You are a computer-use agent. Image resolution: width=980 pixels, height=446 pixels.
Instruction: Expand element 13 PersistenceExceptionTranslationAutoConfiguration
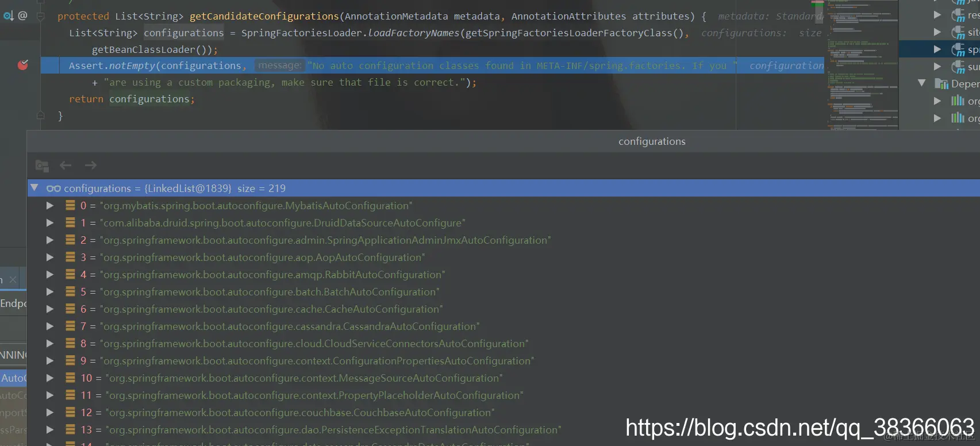[x=50, y=429]
